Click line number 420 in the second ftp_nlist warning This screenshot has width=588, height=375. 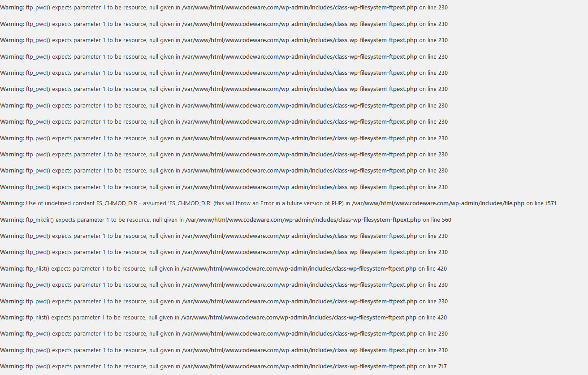click(x=442, y=318)
